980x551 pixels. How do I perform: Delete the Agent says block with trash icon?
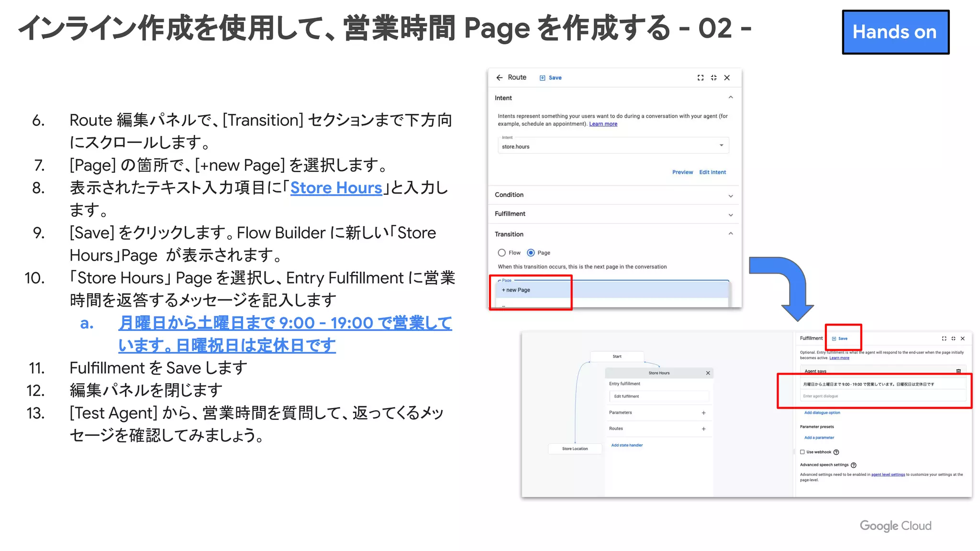tap(958, 371)
